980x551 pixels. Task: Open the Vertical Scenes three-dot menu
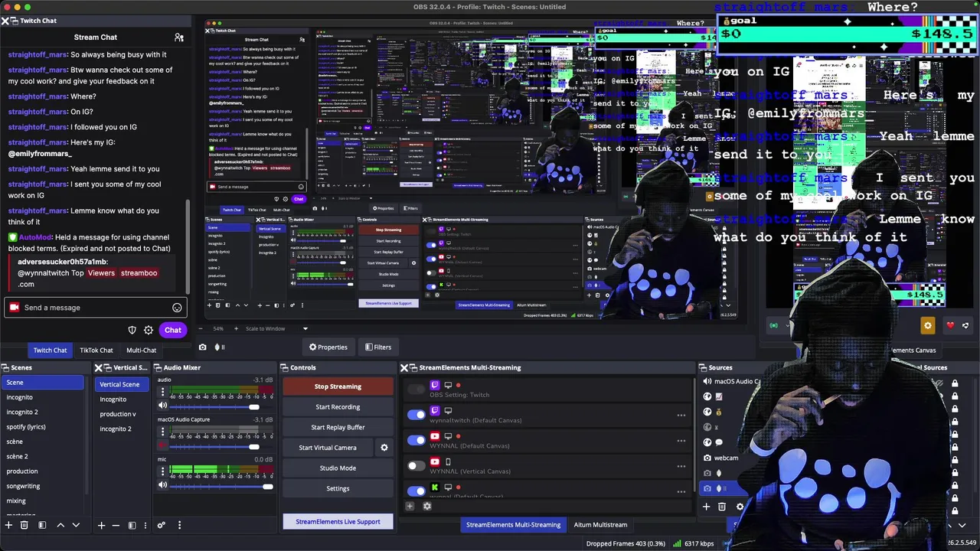tap(144, 525)
